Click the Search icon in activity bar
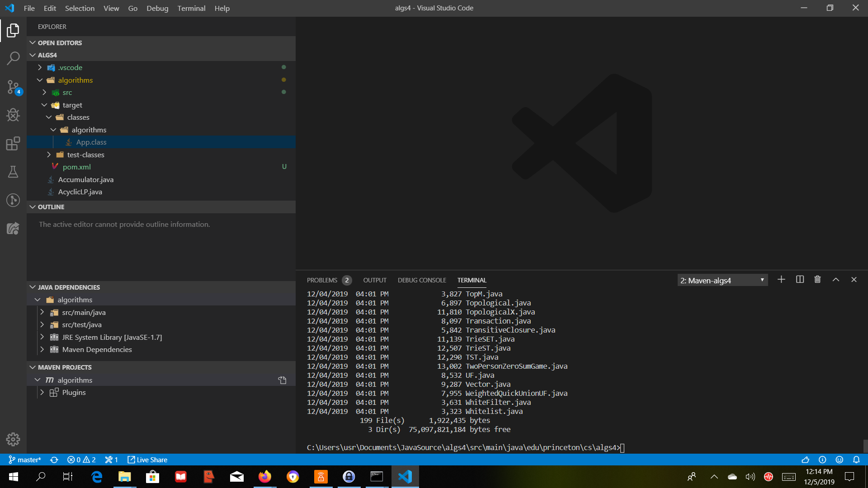Image resolution: width=868 pixels, height=488 pixels. 13,58
